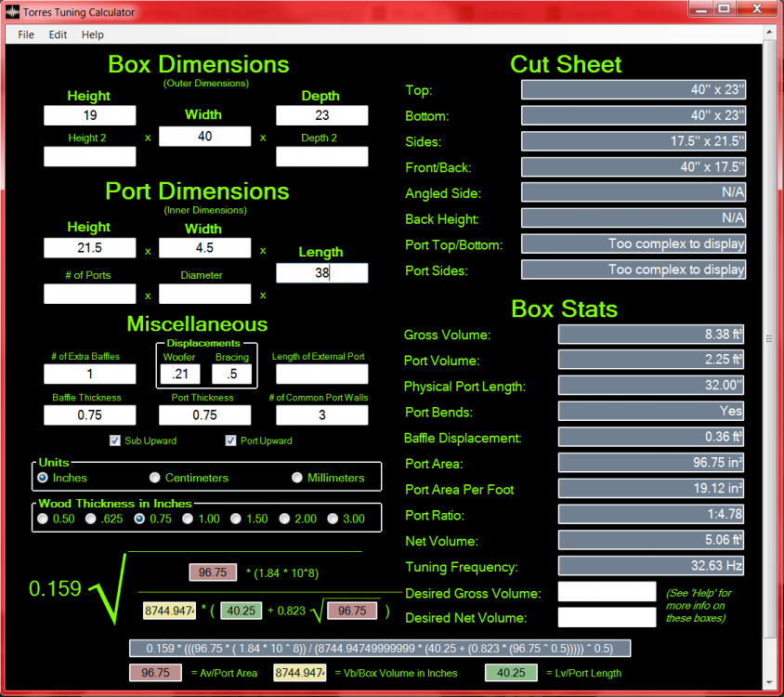Screen dimensions: 784x697
Task: Click the box Width field containing 40
Action: (205, 137)
